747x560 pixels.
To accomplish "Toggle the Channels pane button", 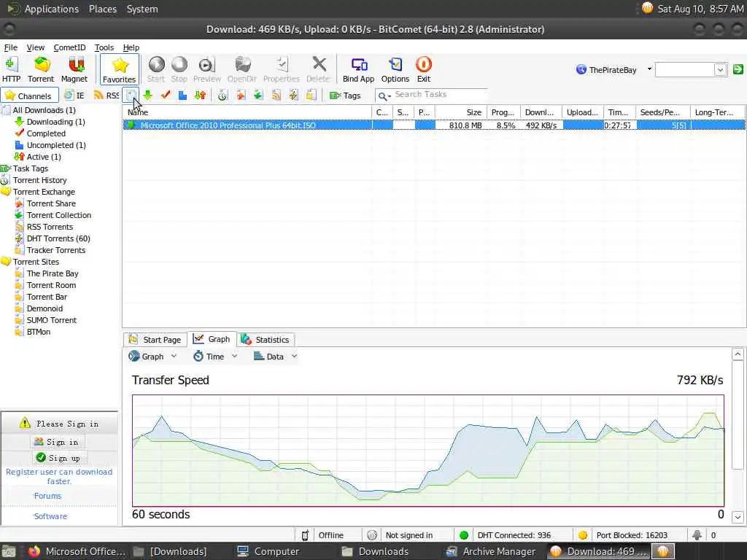I will [29, 96].
